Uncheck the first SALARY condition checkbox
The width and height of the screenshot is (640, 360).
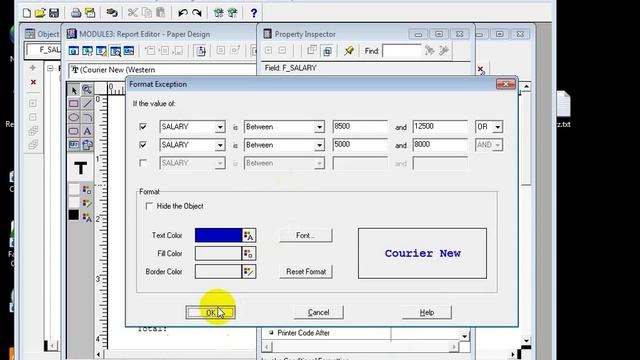pyautogui.click(x=143, y=127)
